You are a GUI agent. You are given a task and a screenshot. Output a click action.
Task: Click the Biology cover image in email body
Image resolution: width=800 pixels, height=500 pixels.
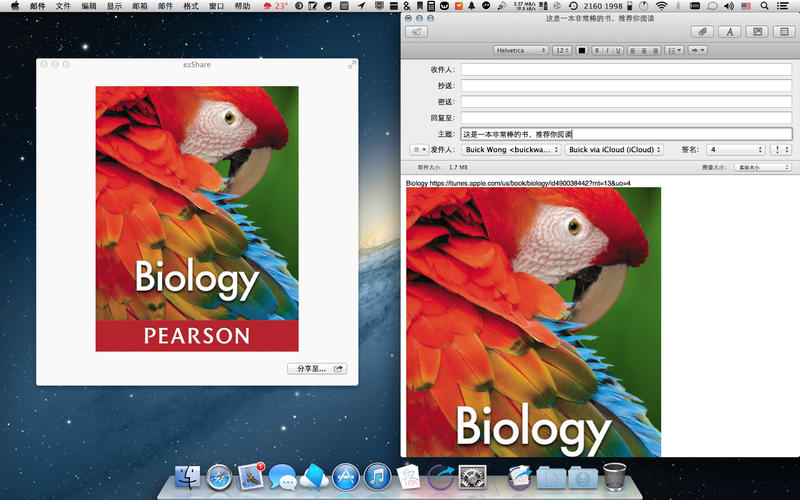533,322
